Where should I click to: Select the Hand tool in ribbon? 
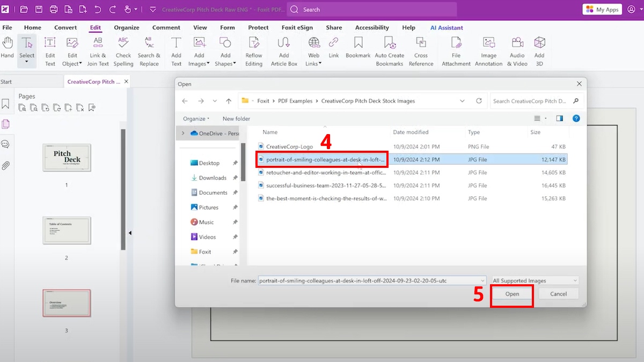[x=8, y=48]
